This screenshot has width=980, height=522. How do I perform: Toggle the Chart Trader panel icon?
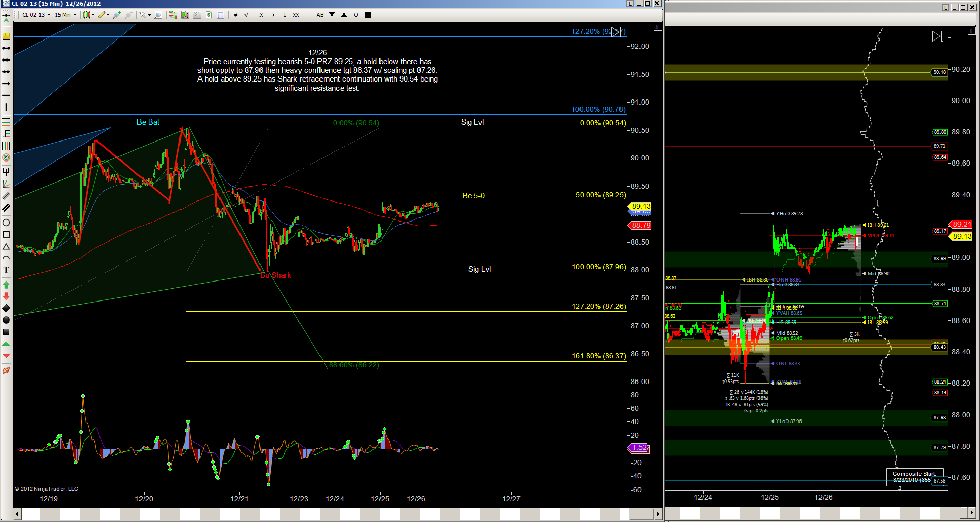(173, 15)
